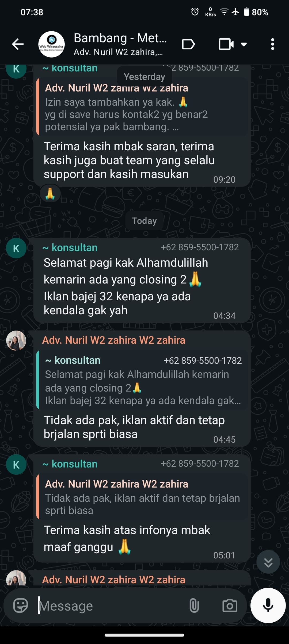Tap quoted reply 'Izin saya tambahkan ya kak'

(x=142, y=107)
